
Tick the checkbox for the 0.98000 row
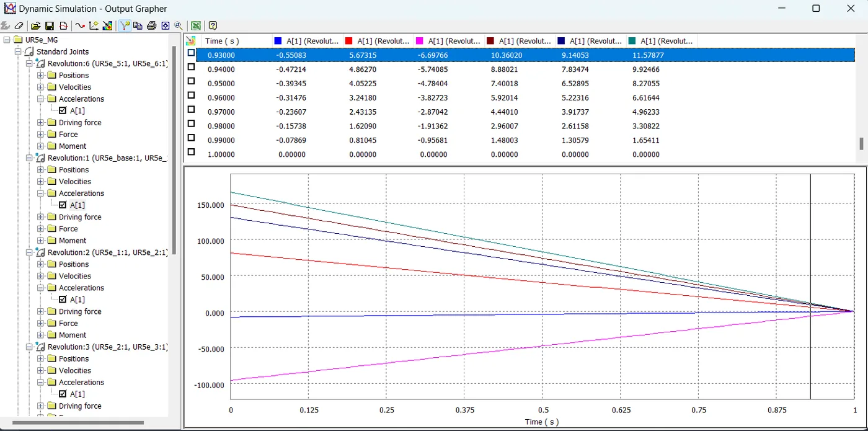[191, 123]
